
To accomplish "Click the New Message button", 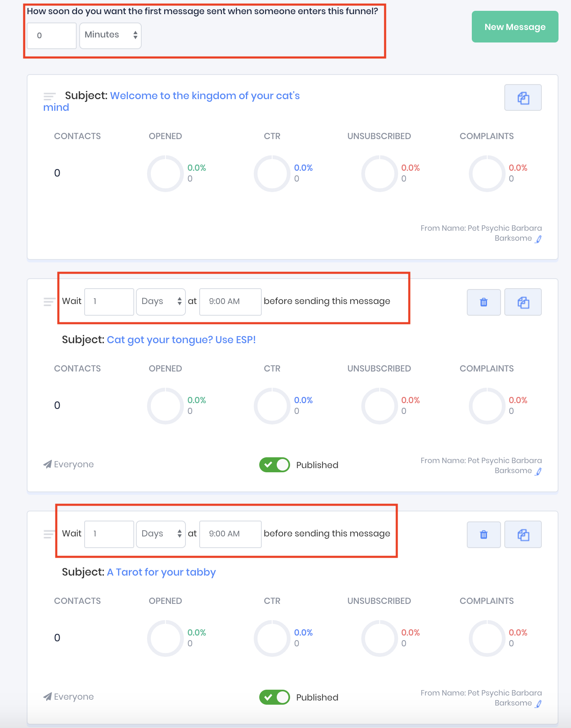I will (x=515, y=27).
